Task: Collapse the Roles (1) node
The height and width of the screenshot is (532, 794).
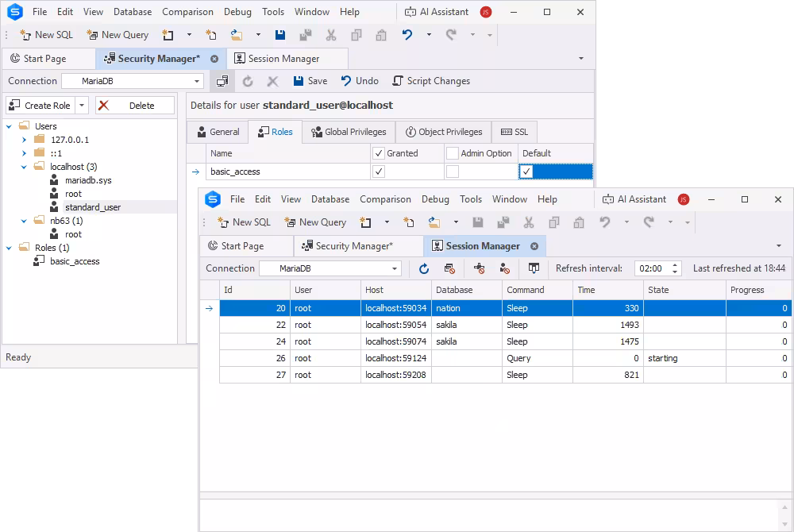Action: tap(9, 248)
